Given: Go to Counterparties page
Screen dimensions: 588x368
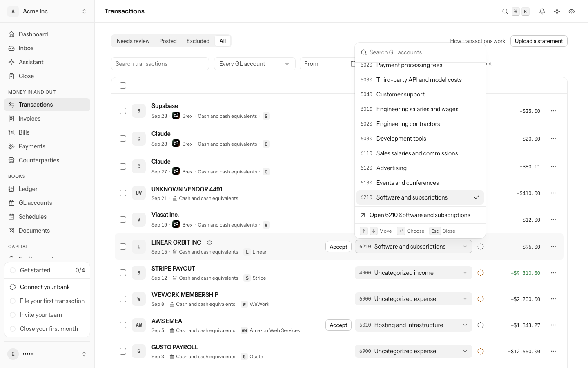Looking at the screenshot, I should [47, 160].
